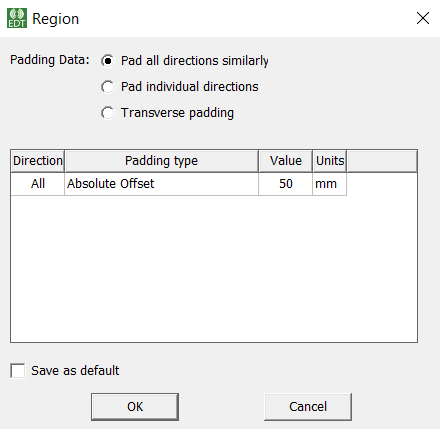Image resolution: width=440 pixels, height=429 pixels.
Task: Open the mm units cell
Action: pos(330,184)
